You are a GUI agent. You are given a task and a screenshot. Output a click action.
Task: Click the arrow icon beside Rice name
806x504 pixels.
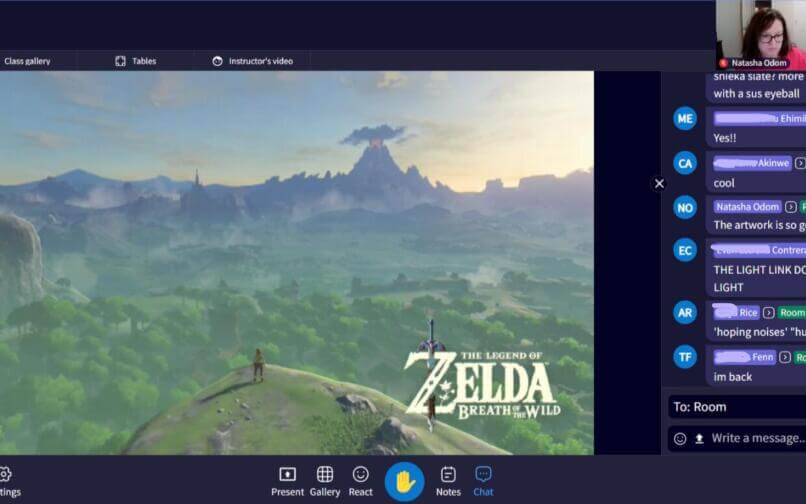click(x=768, y=313)
